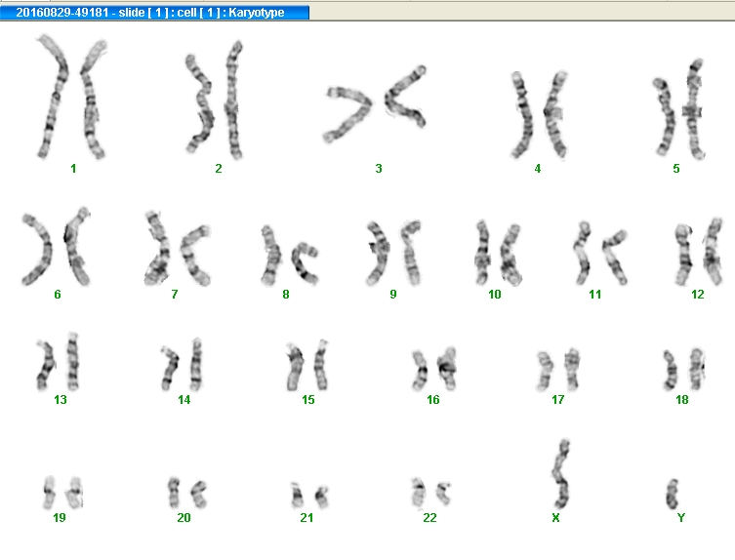Screen dimensions: 735x560
Task: Click the green label "4"
Action: tap(538, 169)
